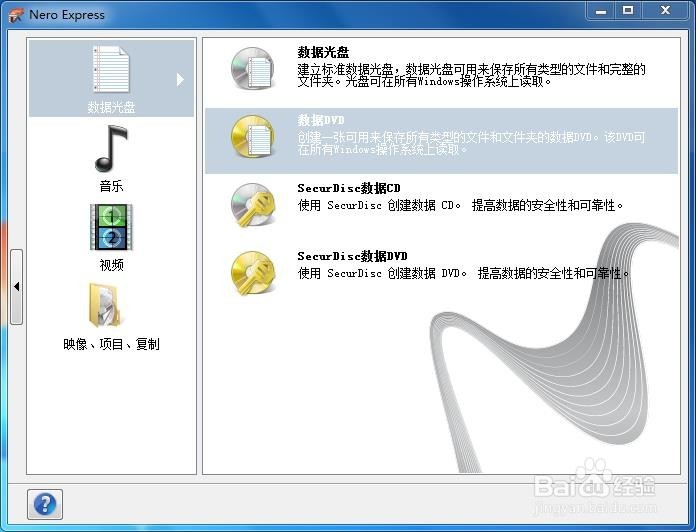Close the Nero Express window
Screen dimensions: 696x532
coord(665,11)
